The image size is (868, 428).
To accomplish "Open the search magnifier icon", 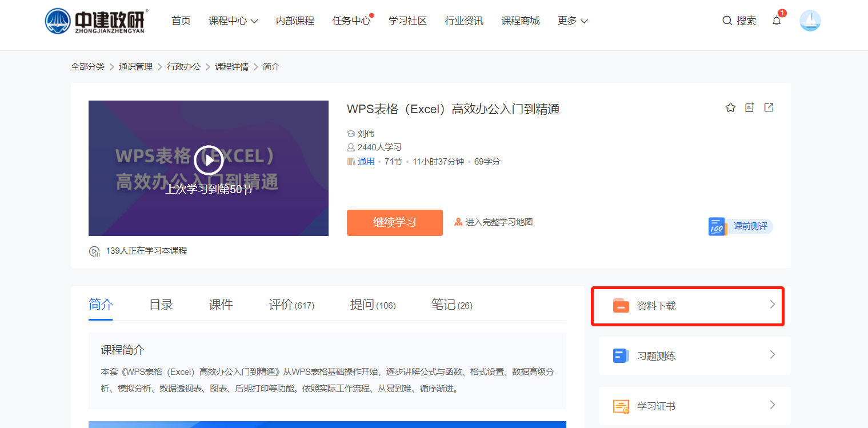I will [x=727, y=21].
